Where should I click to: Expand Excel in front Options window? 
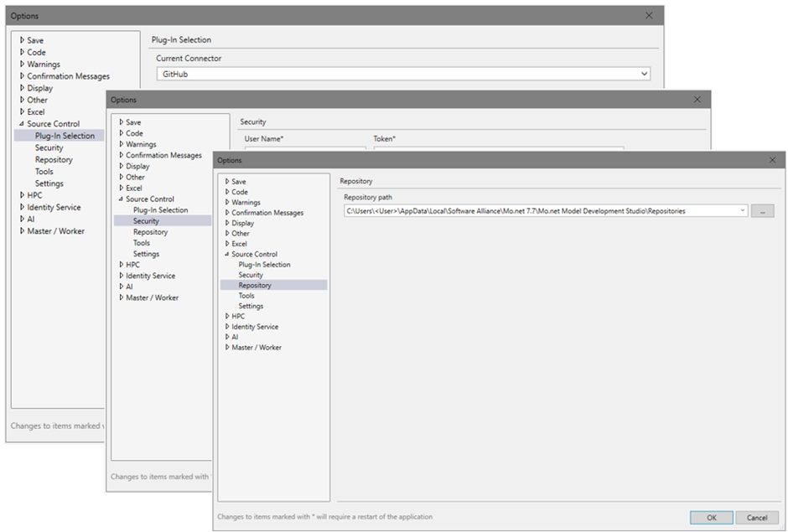point(227,244)
